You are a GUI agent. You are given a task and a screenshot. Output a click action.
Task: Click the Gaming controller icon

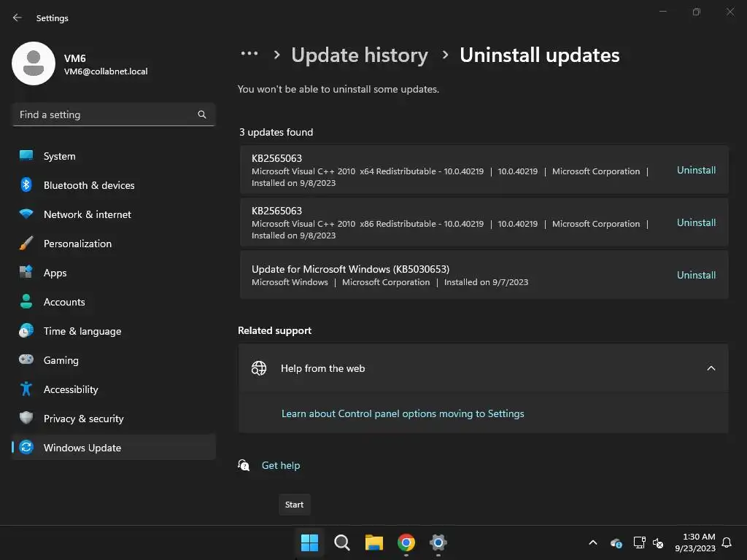[26, 359]
